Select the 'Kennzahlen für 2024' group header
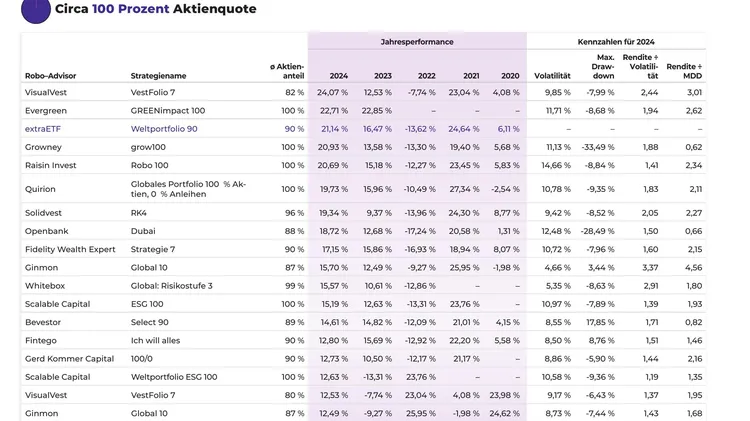This screenshot has height=421, width=750. click(616, 42)
